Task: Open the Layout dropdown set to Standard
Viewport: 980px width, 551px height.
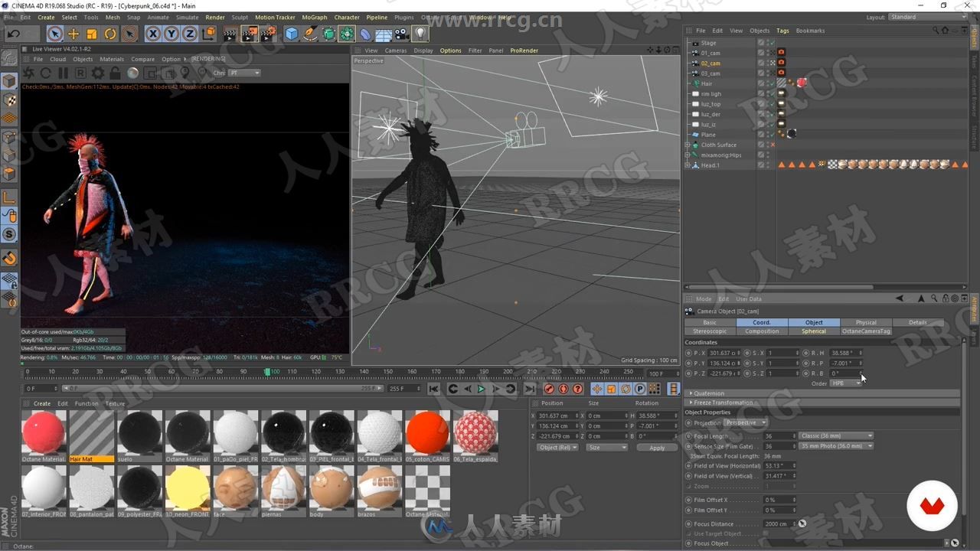Action: [927, 17]
